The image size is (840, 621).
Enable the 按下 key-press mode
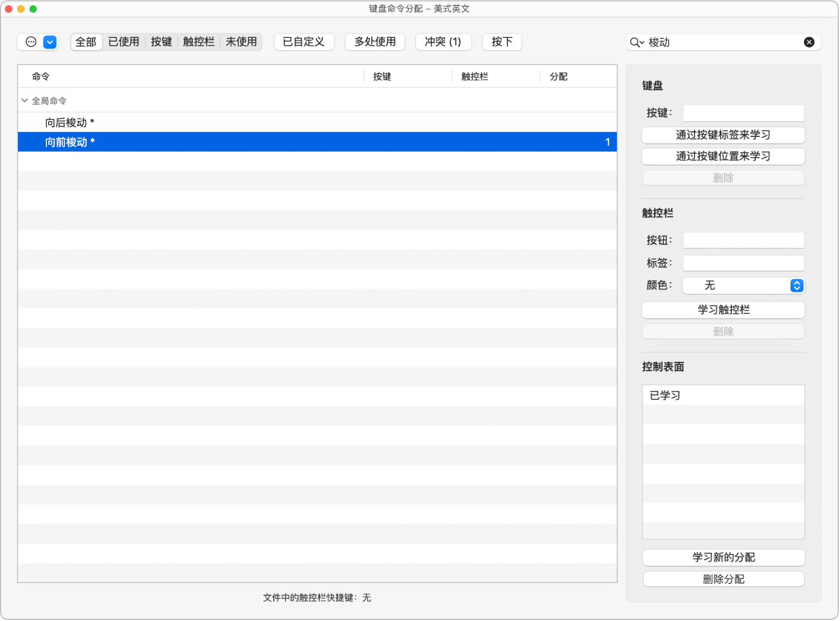[502, 41]
